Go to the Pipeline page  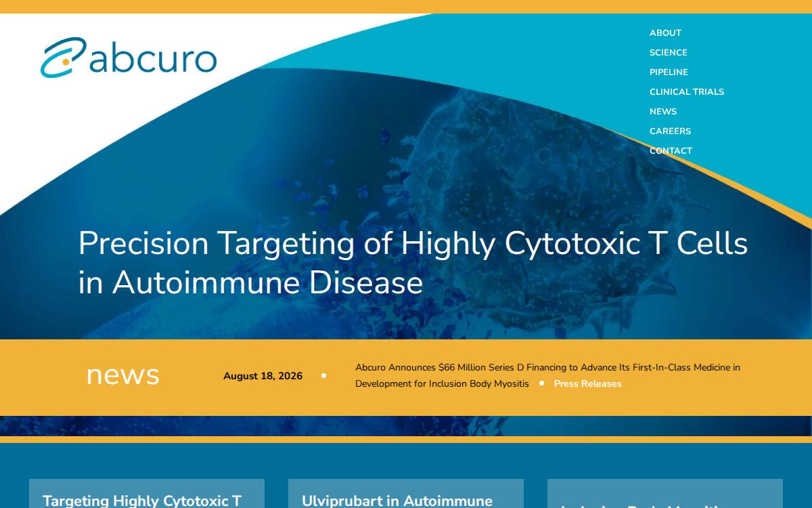(669, 72)
